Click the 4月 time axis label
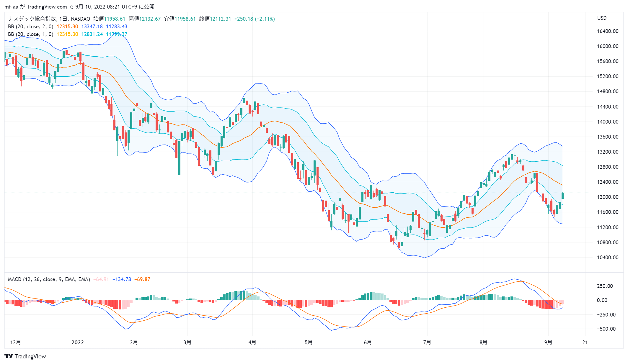This screenshot has width=628, height=364. [252, 342]
